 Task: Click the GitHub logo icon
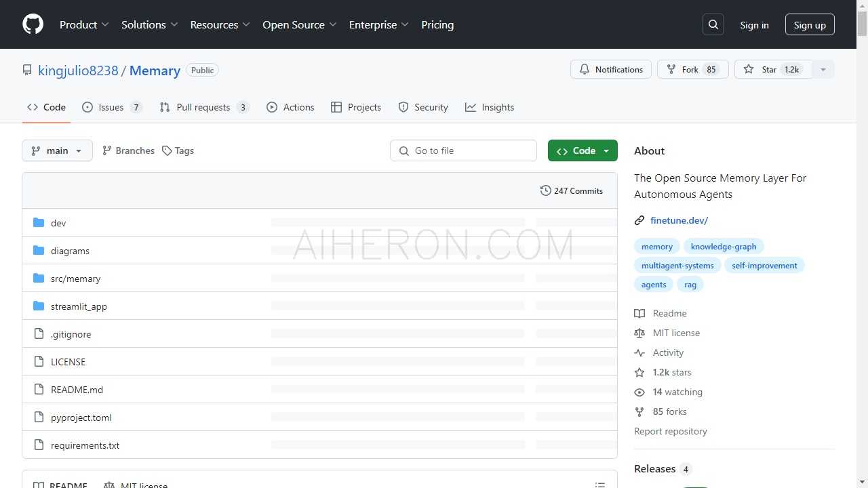33,24
